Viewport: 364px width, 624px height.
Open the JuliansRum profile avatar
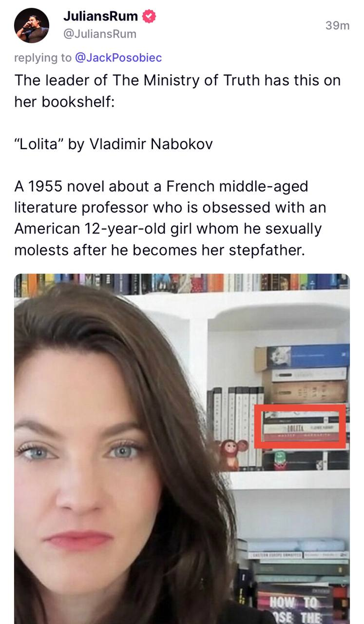[31, 25]
